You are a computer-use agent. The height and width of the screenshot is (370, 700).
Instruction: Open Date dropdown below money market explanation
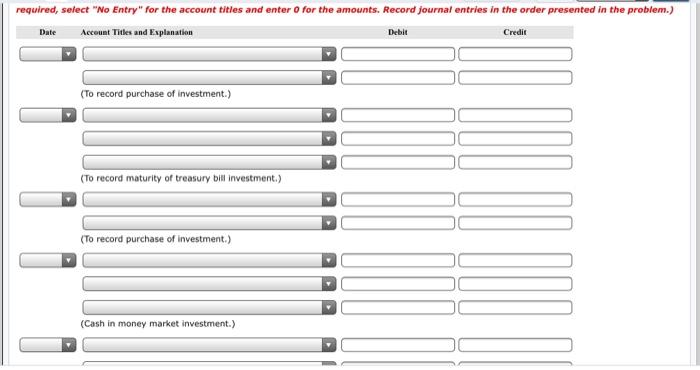coord(48,345)
